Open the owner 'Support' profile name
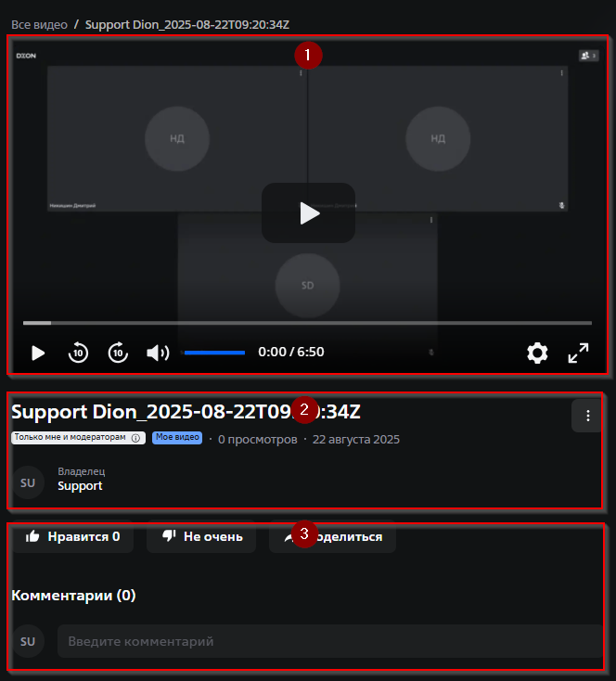Viewport: 616px width, 681px height. coord(80,486)
